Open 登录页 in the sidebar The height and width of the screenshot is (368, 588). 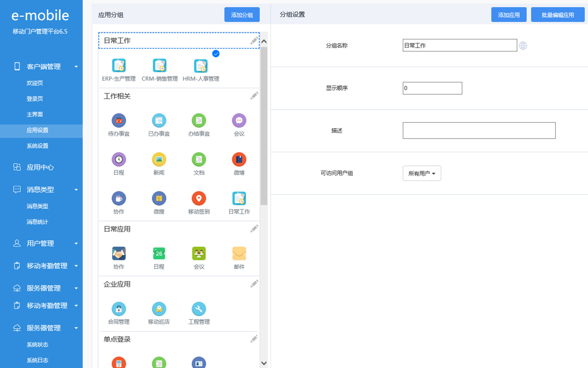click(x=35, y=99)
